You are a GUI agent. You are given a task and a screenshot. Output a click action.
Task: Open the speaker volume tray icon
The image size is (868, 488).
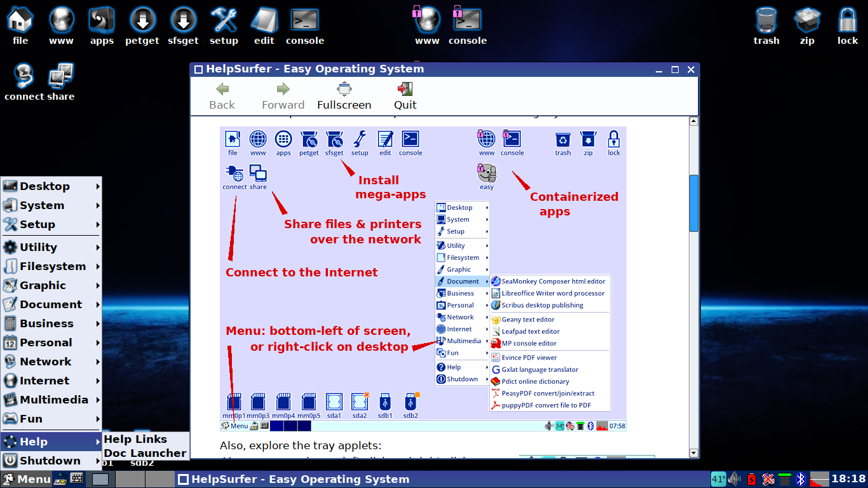point(735,479)
